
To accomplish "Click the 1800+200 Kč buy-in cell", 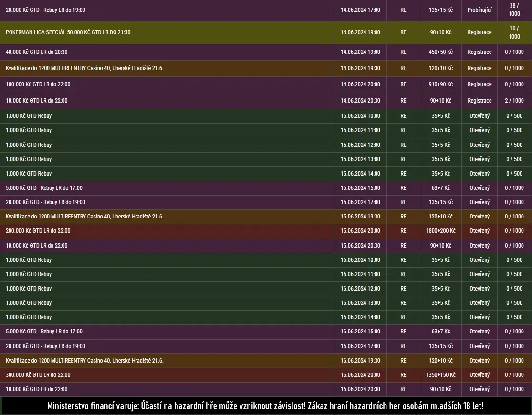I will [440, 231].
